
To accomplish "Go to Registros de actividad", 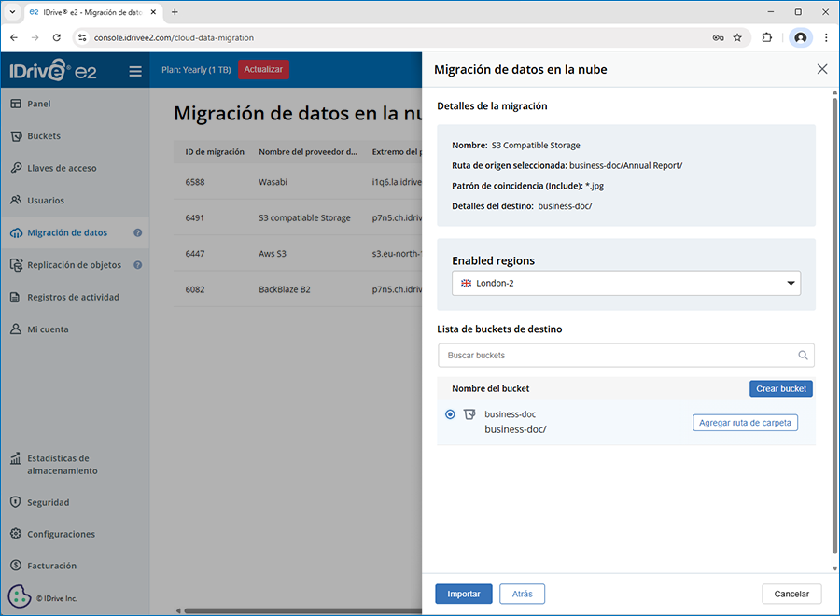I will pos(73,298).
